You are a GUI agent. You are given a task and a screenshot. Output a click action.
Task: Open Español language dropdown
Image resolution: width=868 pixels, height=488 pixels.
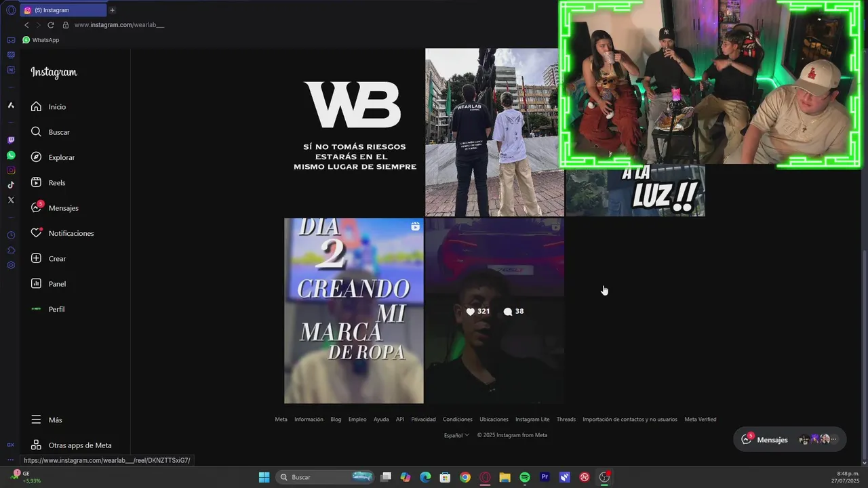coord(456,435)
